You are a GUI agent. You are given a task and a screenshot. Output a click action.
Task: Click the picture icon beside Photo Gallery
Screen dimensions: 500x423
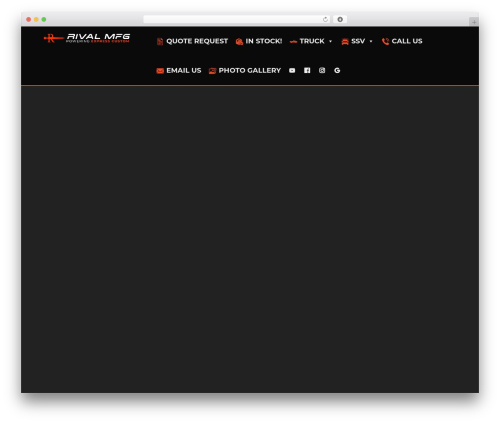pyautogui.click(x=212, y=71)
